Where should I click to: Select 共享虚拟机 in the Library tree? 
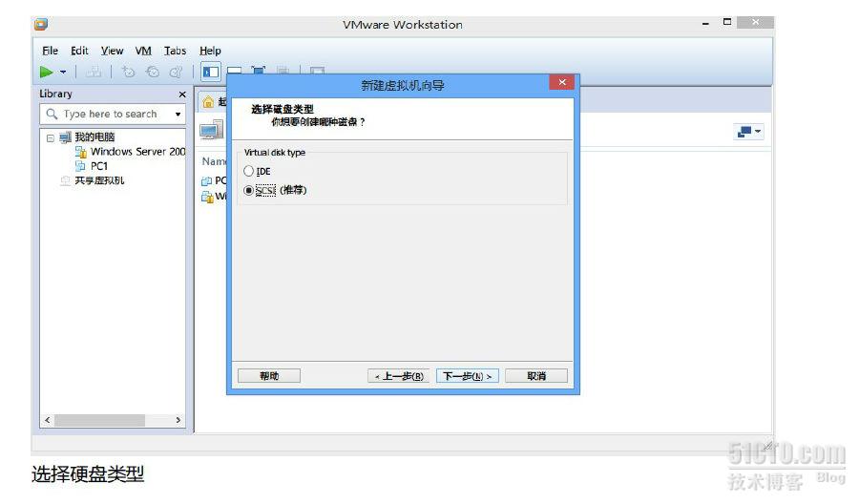click(x=99, y=180)
